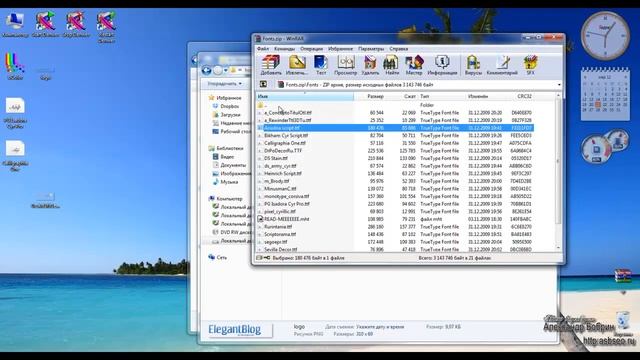Select DVD RW drive in the Explorer sidebar
This screenshot has height=360, width=640.
pos(232,232)
